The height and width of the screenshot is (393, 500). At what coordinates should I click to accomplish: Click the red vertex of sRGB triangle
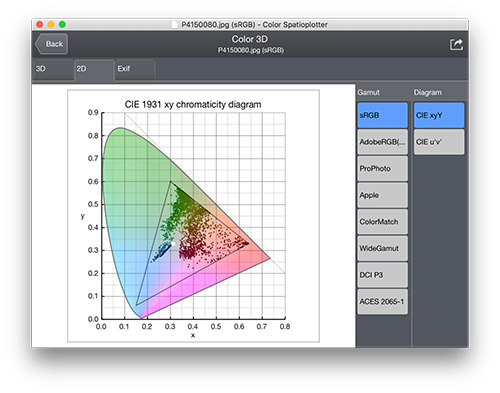click(x=248, y=243)
